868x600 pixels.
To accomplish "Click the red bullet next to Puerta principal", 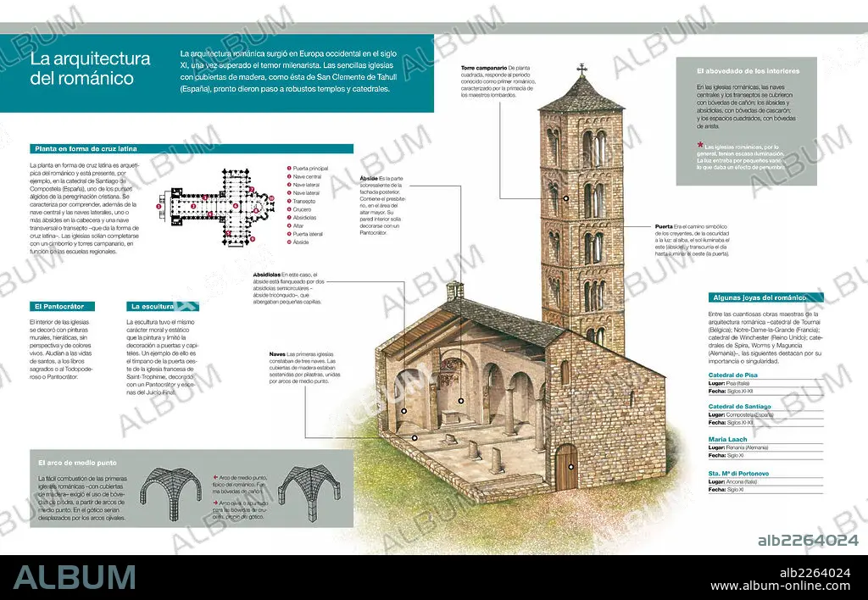I will (x=287, y=169).
